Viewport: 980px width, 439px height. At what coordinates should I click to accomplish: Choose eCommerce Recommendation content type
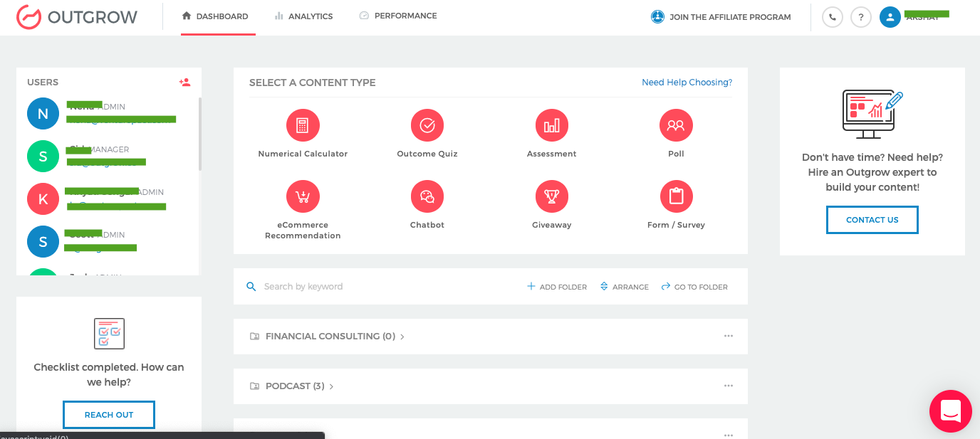tap(303, 210)
